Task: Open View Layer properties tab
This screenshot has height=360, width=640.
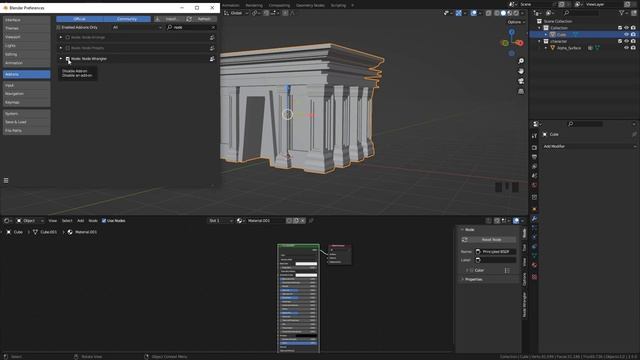Action: [x=534, y=166]
